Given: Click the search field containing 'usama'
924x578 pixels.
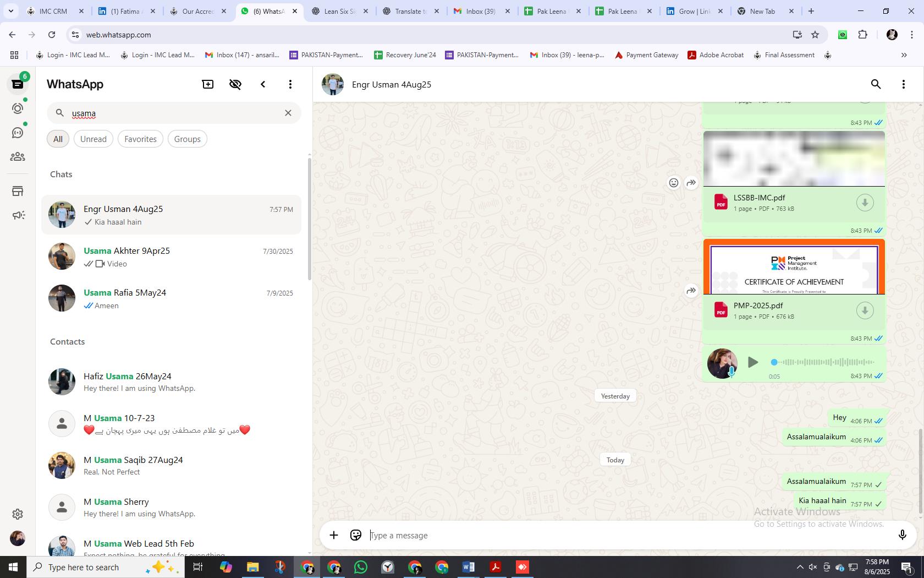Looking at the screenshot, I should [174, 113].
